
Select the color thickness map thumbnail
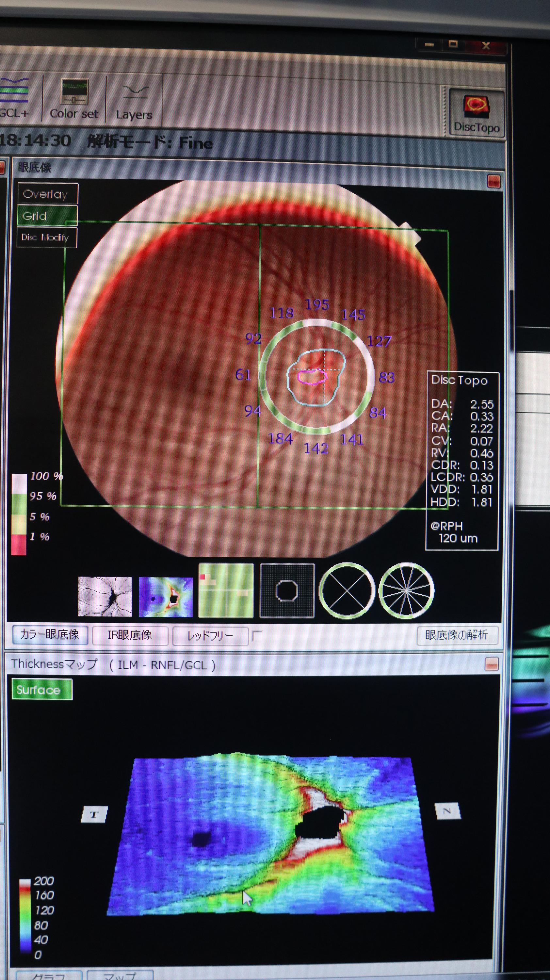166,596
